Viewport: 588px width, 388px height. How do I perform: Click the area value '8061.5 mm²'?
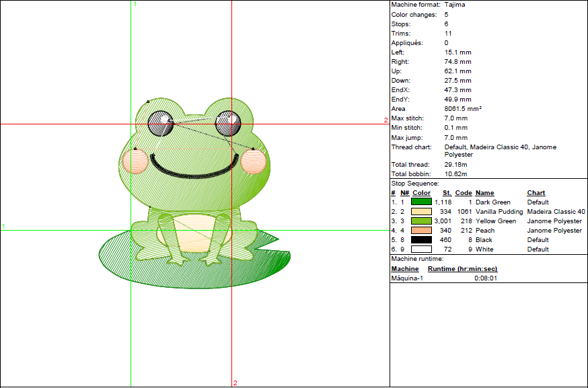pyautogui.click(x=463, y=109)
